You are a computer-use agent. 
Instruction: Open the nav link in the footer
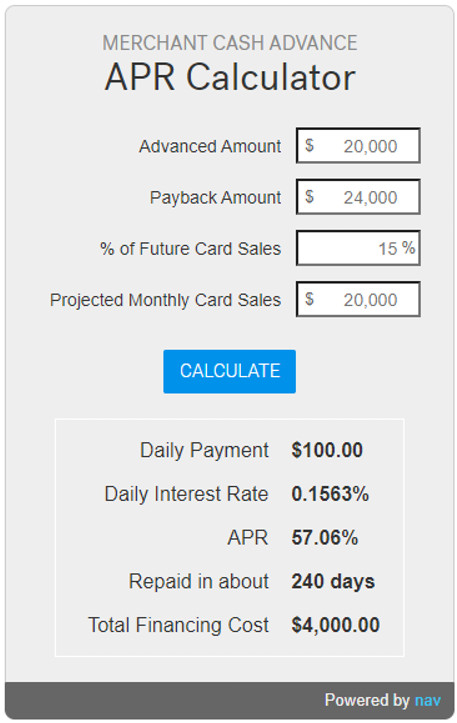tap(427, 700)
